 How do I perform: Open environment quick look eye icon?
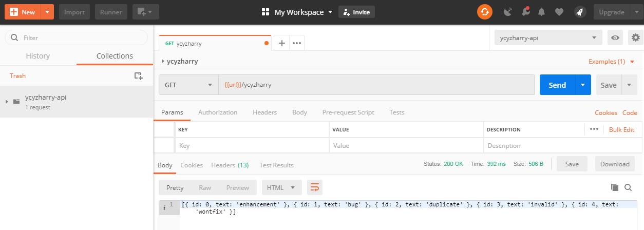point(615,37)
